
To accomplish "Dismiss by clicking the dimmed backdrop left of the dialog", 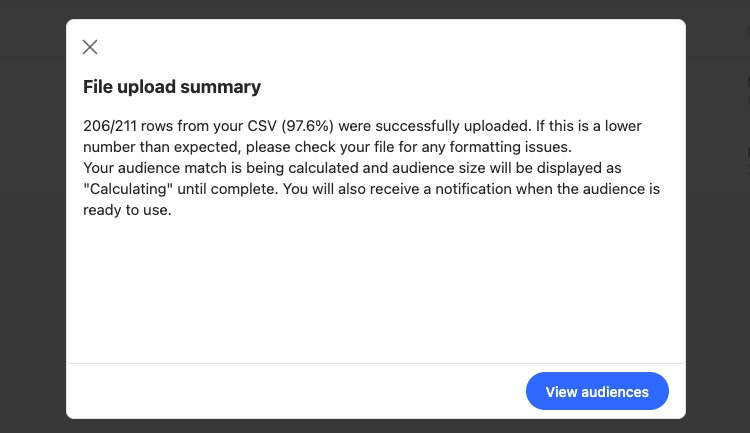I will (x=33, y=216).
